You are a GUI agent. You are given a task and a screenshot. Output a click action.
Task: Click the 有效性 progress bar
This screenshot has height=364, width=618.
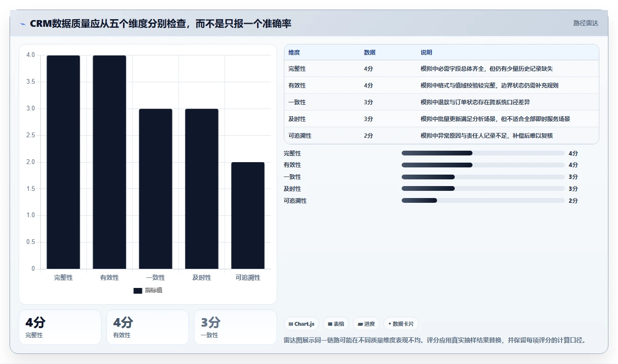coord(483,165)
